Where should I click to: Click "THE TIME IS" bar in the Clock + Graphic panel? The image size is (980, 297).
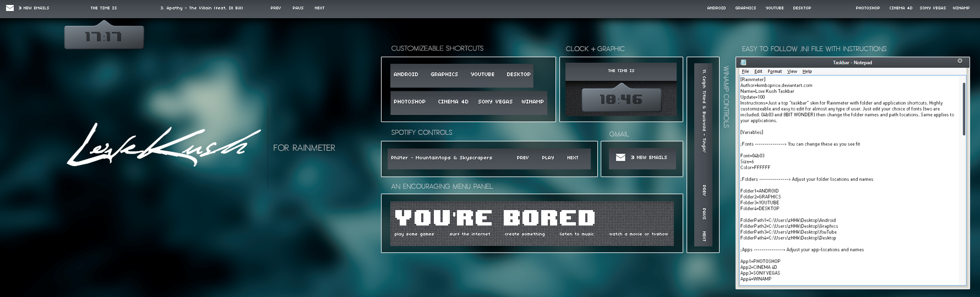coord(621,71)
